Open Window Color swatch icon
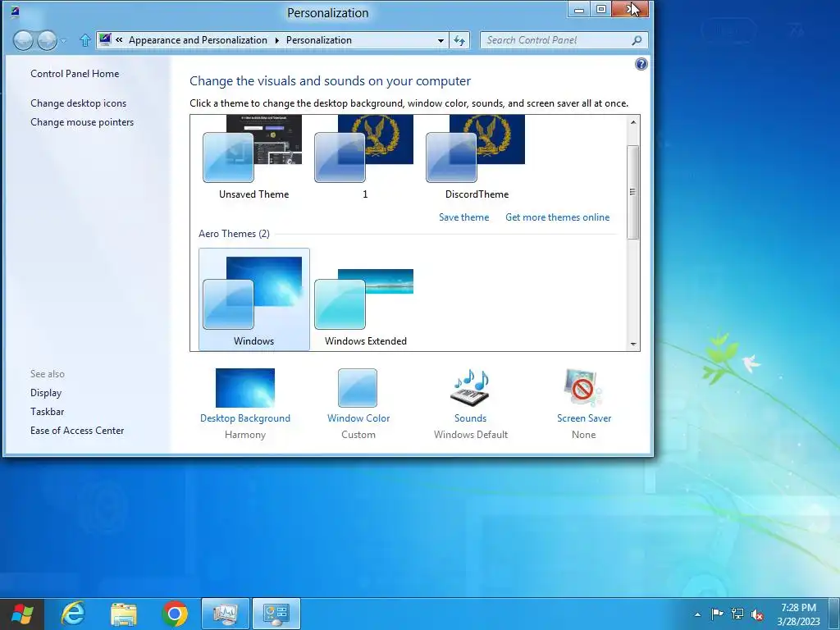The width and height of the screenshot is (840, 630). point(358,388)
